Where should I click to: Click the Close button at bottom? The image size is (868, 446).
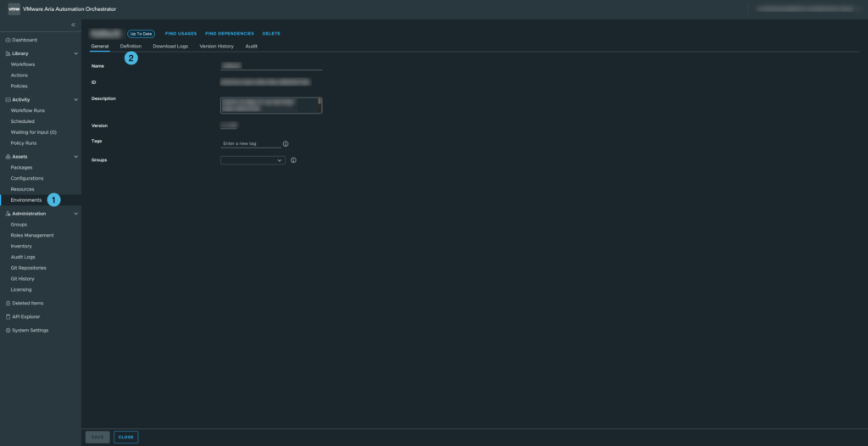(125, 437)
